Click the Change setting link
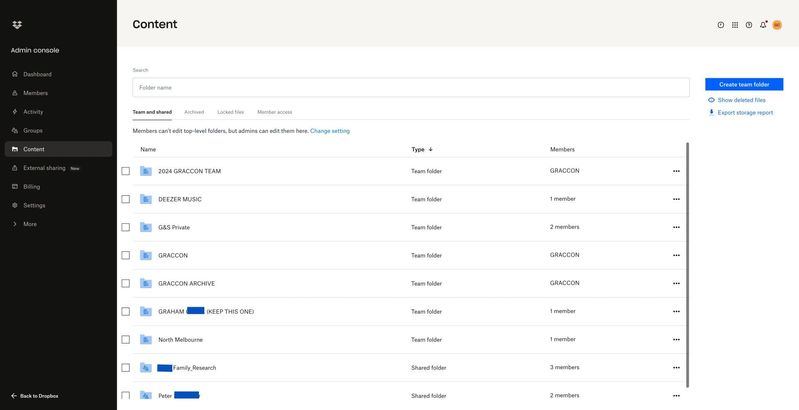The height and width of the screenshot is (410, 799). click(x=330, y=131)
